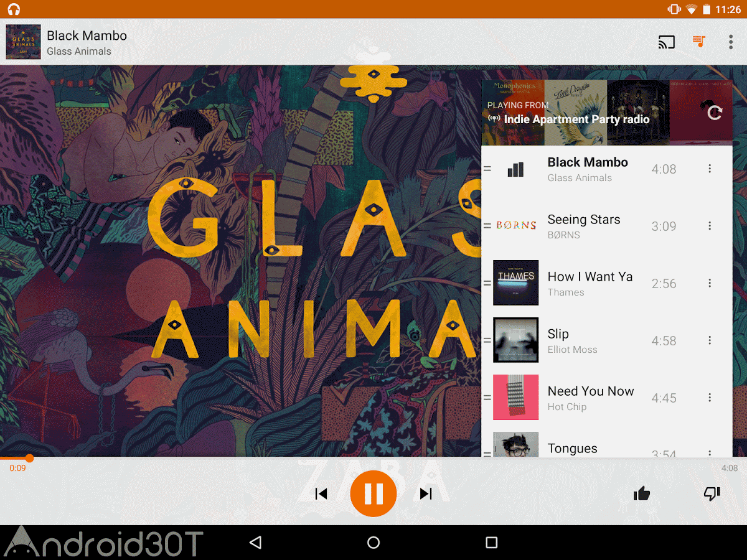This screenshot has height=560, width=747.
Task: Pause playback with the orange button
Action: [374, 493]
